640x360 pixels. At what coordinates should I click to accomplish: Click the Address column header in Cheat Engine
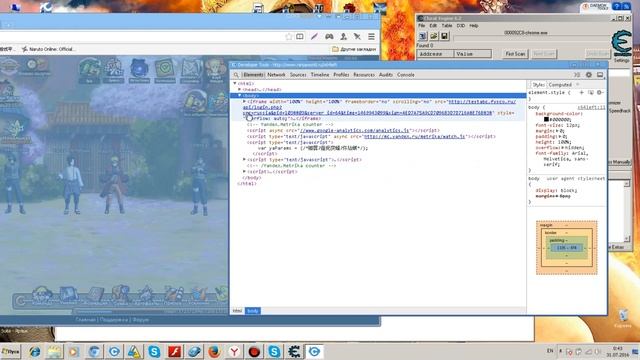coord(436,54)
